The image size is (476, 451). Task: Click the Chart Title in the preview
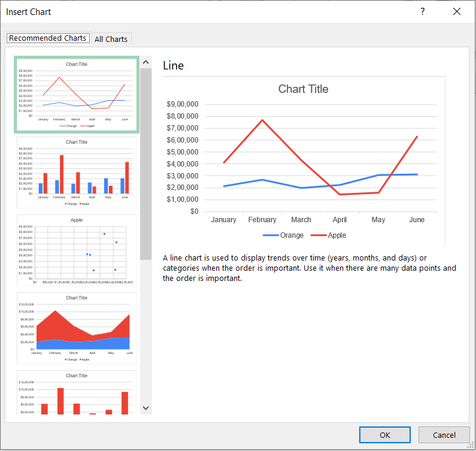(304, 89)
